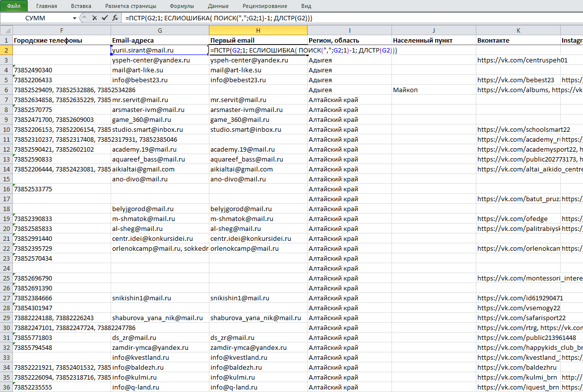This screenshot has height=392, width=583.
Task: Click 'Вконтакте' header cell
Action: 518,40
